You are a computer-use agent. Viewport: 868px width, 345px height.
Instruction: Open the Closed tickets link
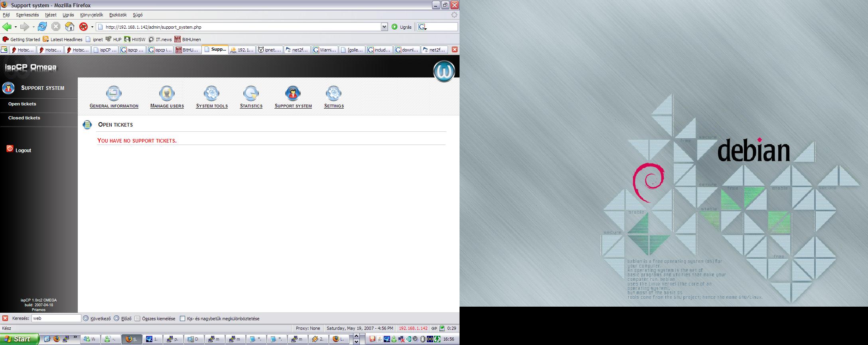(24, 118)
